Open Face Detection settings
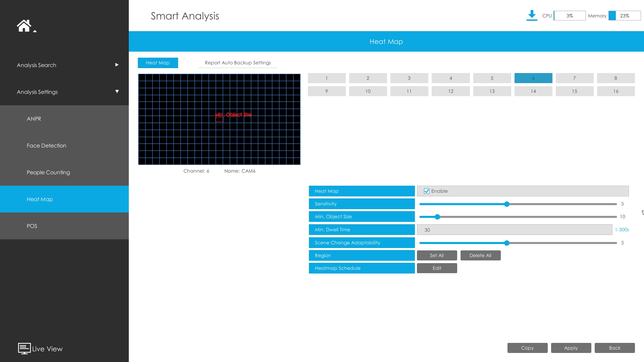 [x=64, y=145]
